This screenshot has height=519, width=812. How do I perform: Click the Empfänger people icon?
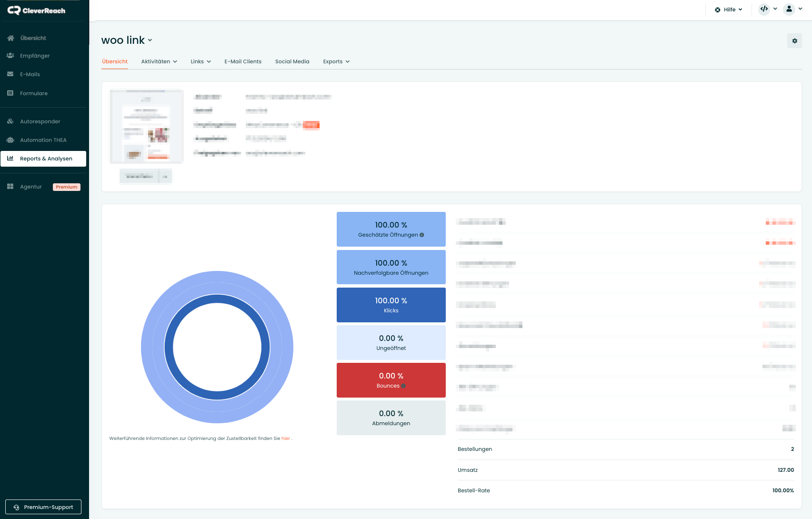tap(10, 56)
